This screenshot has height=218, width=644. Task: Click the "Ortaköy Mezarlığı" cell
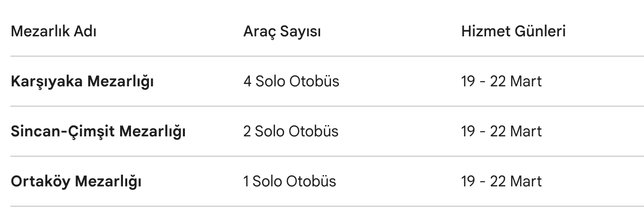point(76,182)
